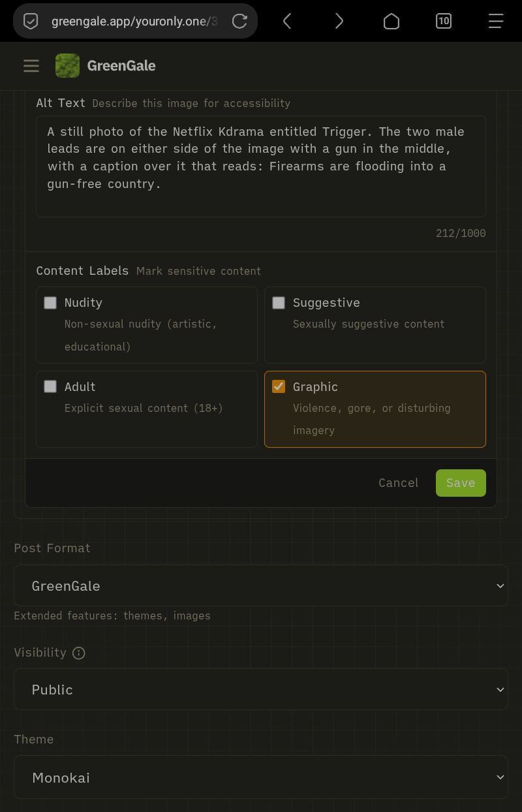Tap the site security shield icon
This screenshot has width=522, height=812.
(31, 22)
